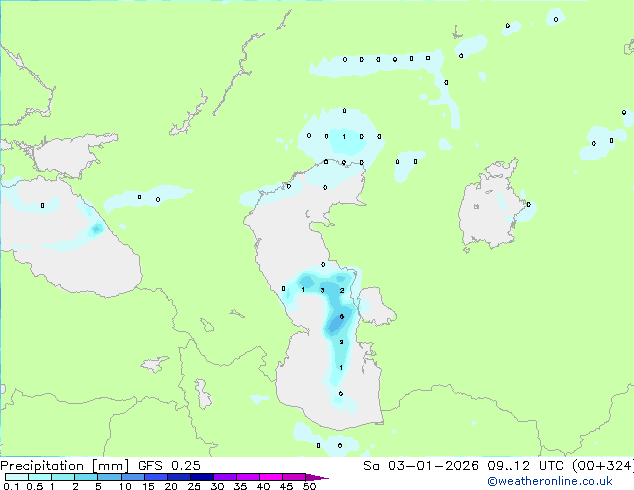This screenshot has width=634, height=490.
Task: Click the '40' legend scale label
Action: click(263, 486)
